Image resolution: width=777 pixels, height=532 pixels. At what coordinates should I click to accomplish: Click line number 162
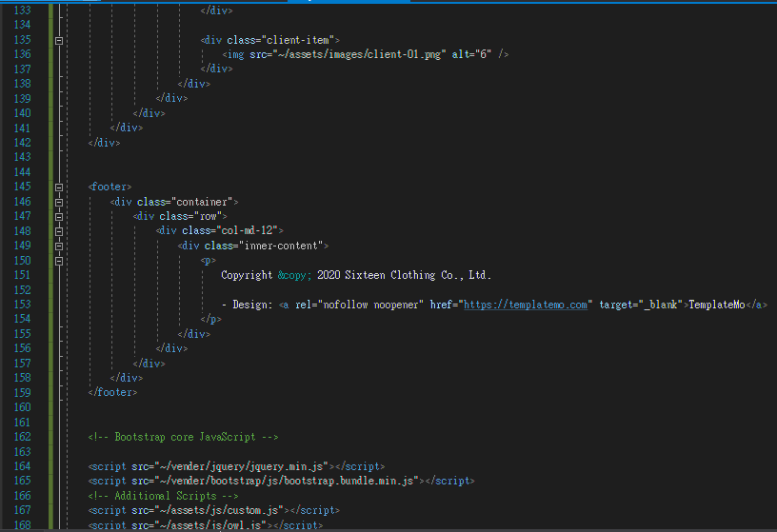22,437
